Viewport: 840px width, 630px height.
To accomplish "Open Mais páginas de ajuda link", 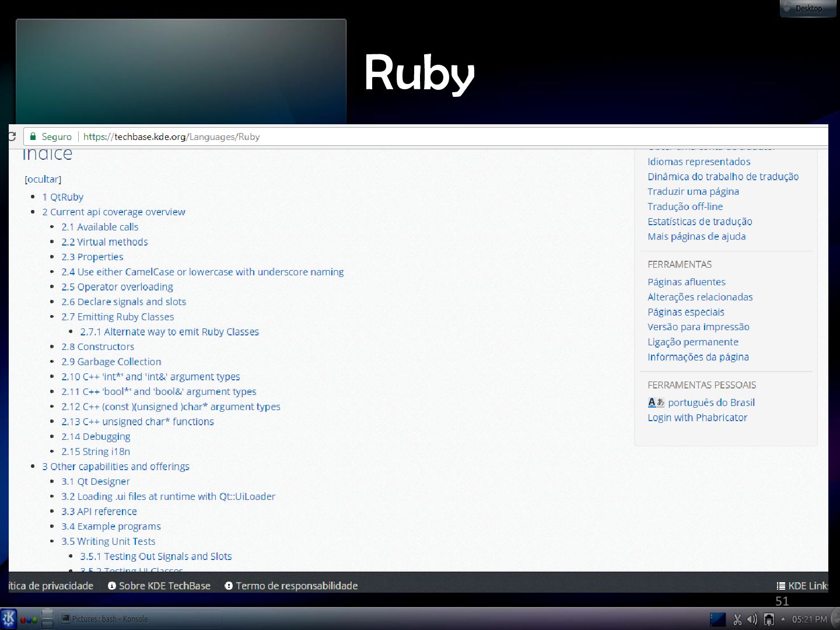I will (696, 236).
